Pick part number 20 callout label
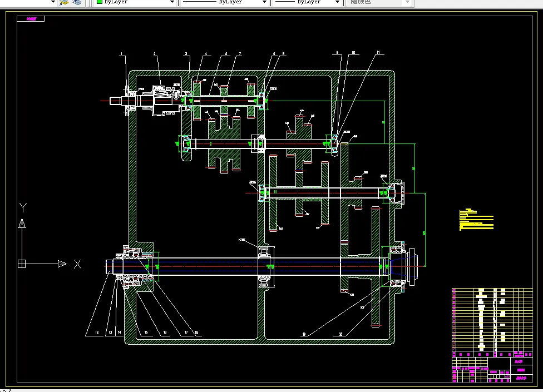Image resolution: width=543 pixels, height=392 pixels. [x=340, y=335]
